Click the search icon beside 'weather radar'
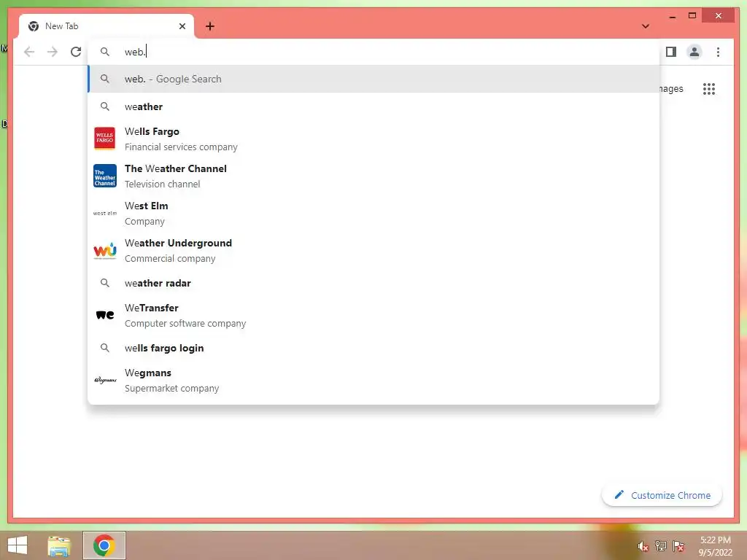747x560 pixels. (x=105, y=283)
